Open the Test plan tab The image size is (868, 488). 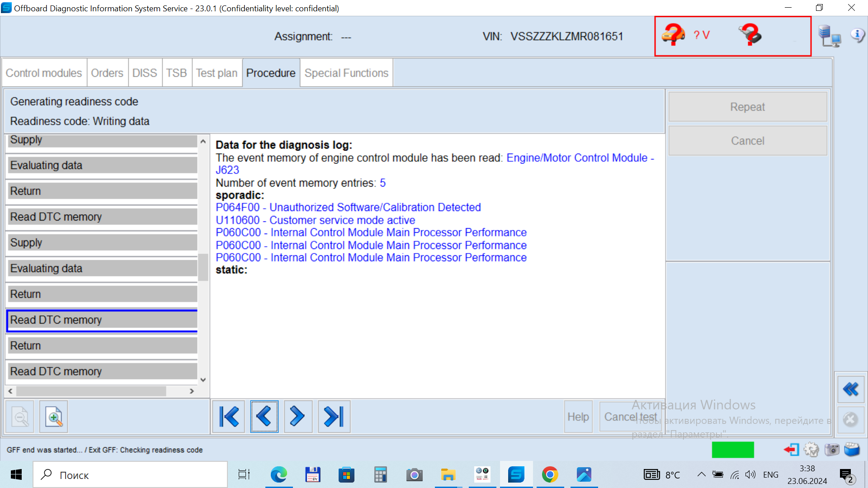[217, 73]
